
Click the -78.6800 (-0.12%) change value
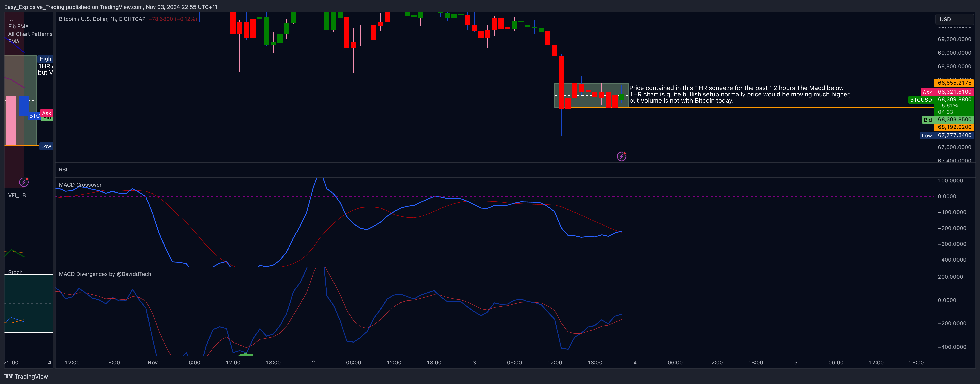coord(173,19)
